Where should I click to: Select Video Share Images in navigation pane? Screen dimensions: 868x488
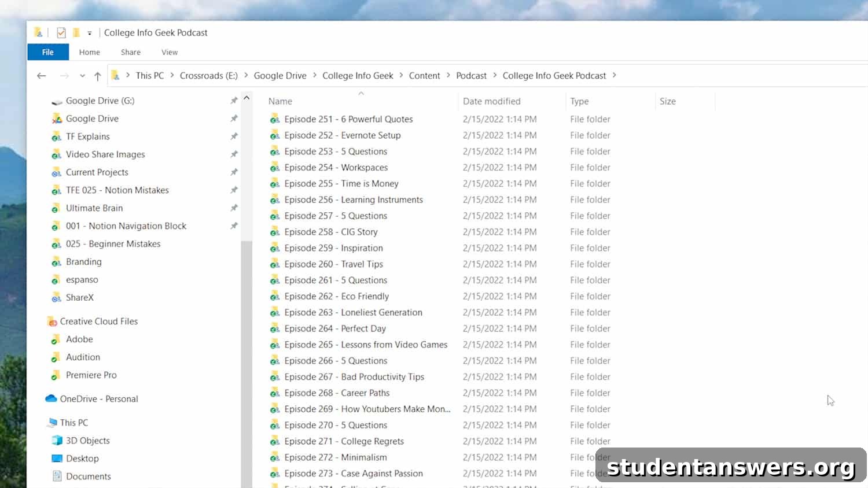pyautogui.click(x=105, y=154)
